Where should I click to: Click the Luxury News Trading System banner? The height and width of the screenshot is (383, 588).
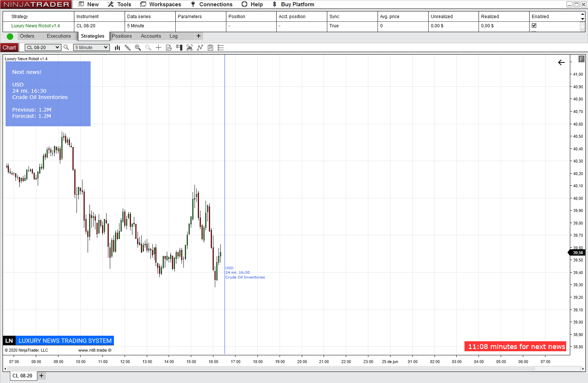point(65,341)
